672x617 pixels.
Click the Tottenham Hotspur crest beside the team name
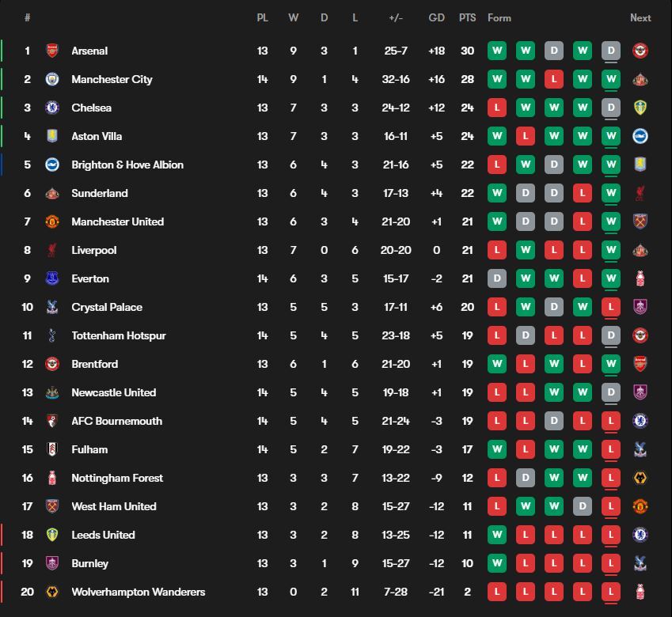coord(52,335)
